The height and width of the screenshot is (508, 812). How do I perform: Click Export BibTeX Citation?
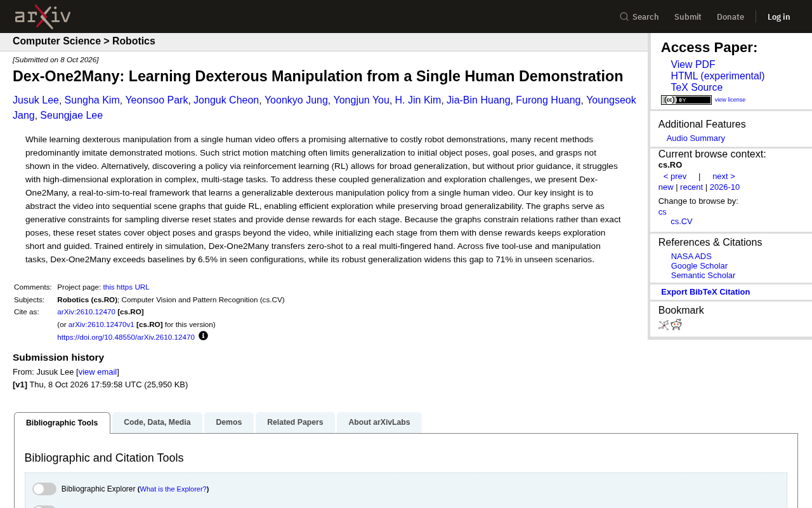[705, 292]
